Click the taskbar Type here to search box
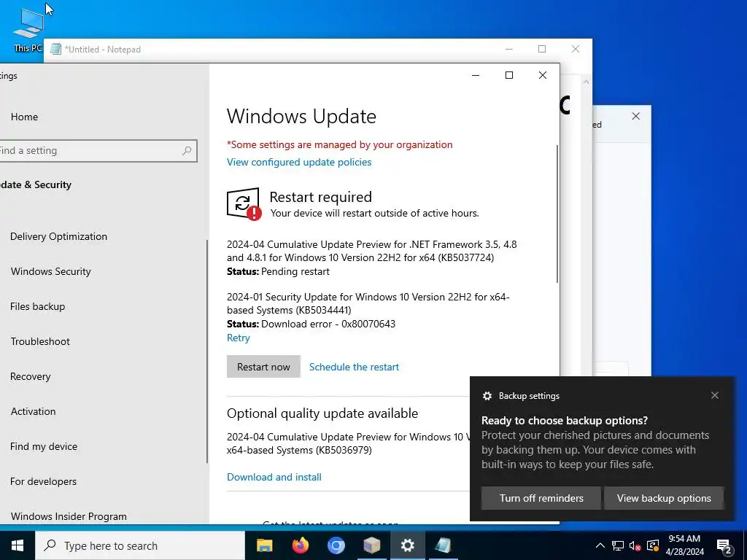The width and height of the screenshot is (747, 560). point(140,545)
